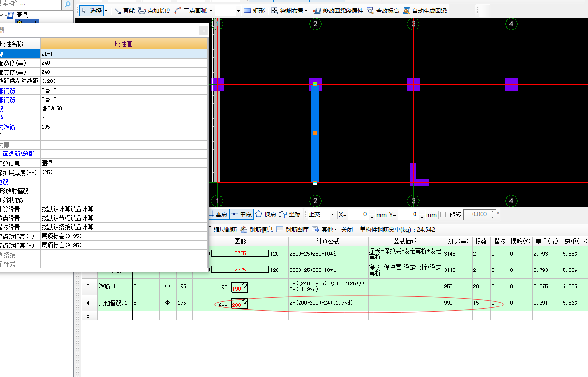Close the properties panel with X
This screenshot has width=588, height=377.
point(204,30)
